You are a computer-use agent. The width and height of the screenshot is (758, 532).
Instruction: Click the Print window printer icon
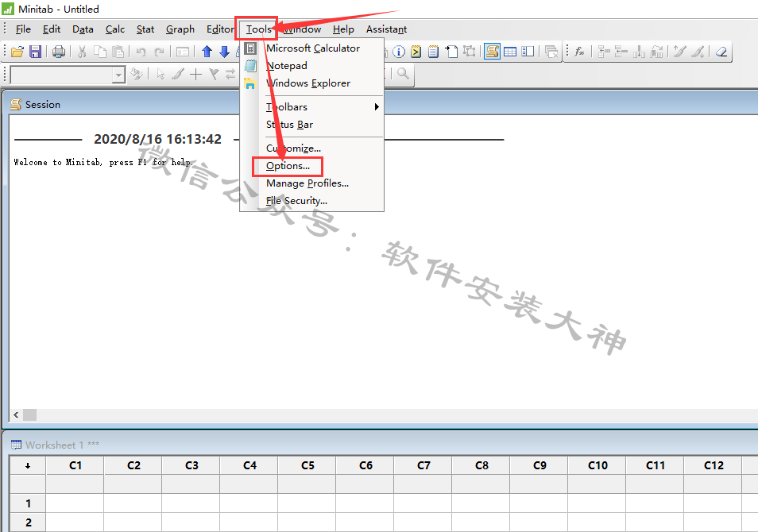[59, 52]
